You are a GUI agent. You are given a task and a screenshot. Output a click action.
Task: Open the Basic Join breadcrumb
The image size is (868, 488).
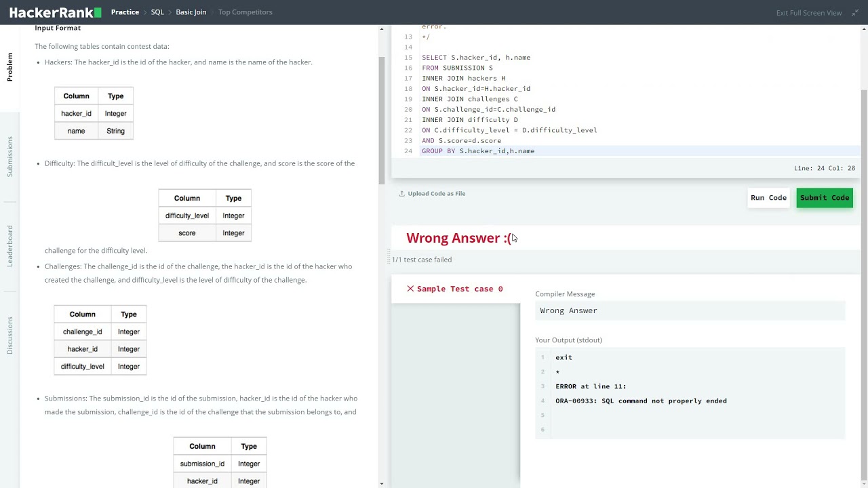191,12
